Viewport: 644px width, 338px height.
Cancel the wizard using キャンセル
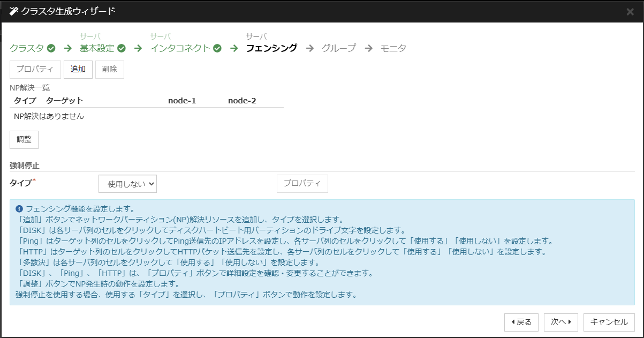[609, 322]
